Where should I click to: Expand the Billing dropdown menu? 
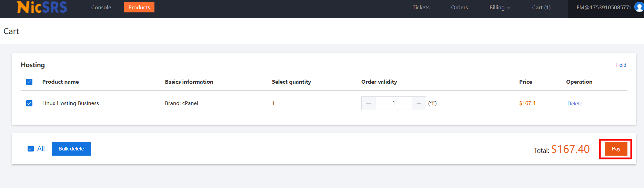click(500, 8)
